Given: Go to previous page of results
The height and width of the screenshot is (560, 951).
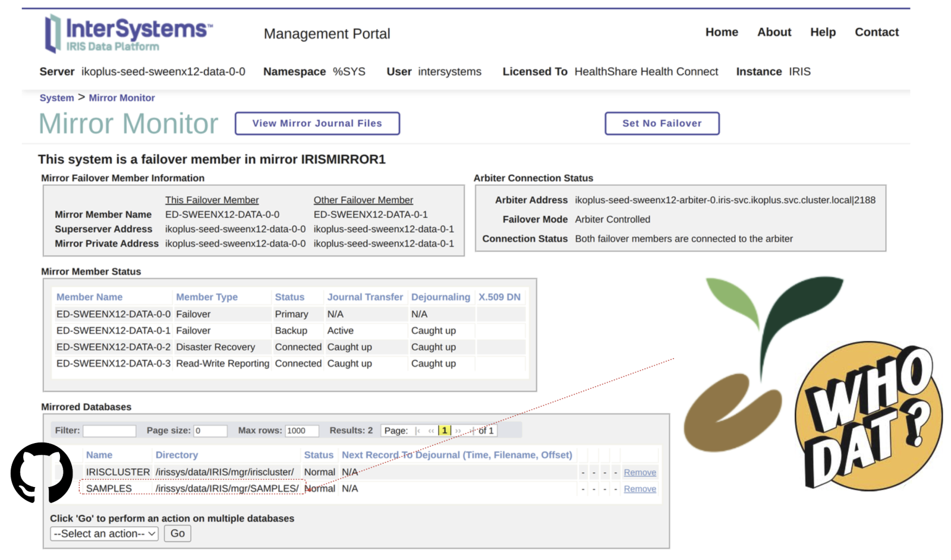Looking at the screenshot, I should tap(431, 431).
